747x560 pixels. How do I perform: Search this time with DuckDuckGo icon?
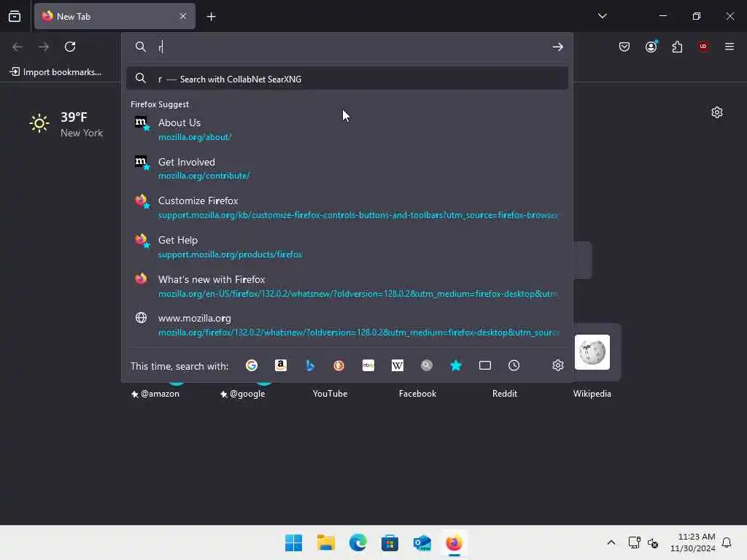(338, 366)
